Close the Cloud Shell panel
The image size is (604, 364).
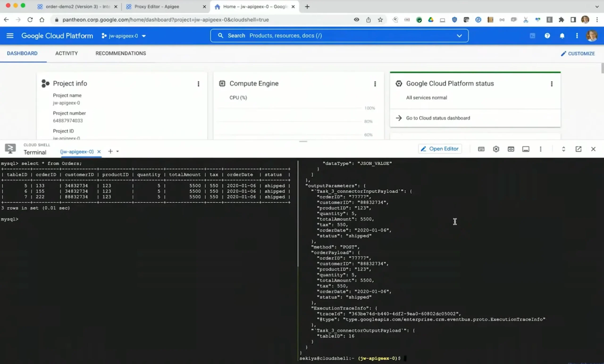click(x=593, y=149)
